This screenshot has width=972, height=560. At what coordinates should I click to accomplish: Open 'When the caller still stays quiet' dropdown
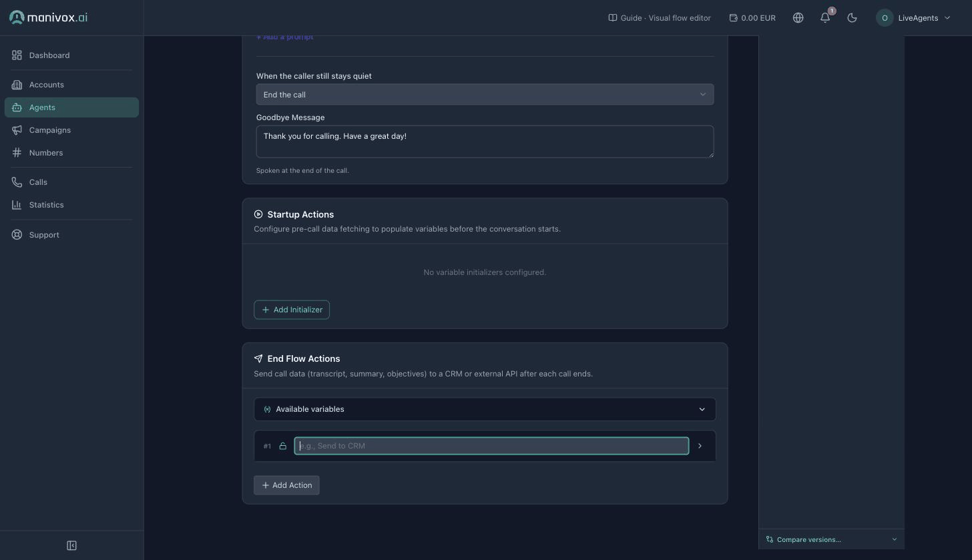(x=485, y=95)
